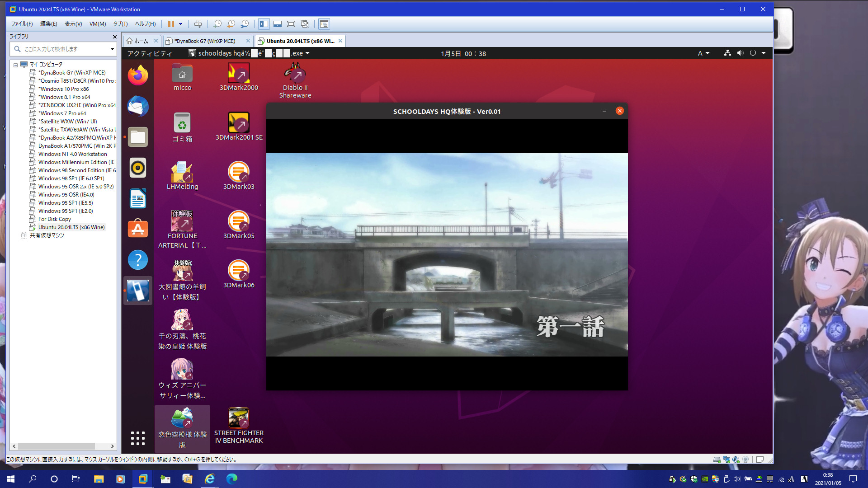868x488 pixels.
Task: Open the ヘルプ(H) menu
Action: click(x=145, y=24)
